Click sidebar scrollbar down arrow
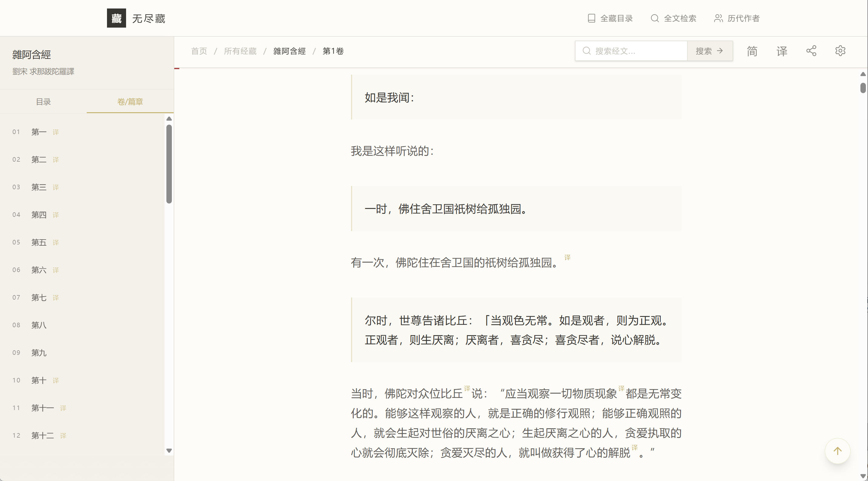 (169, 451)
